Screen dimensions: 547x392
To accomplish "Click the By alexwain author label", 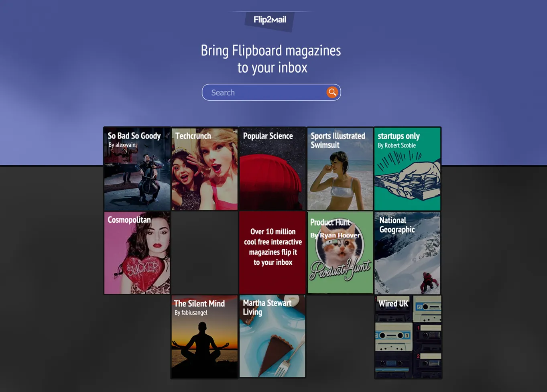I will [x=122, y=145].
